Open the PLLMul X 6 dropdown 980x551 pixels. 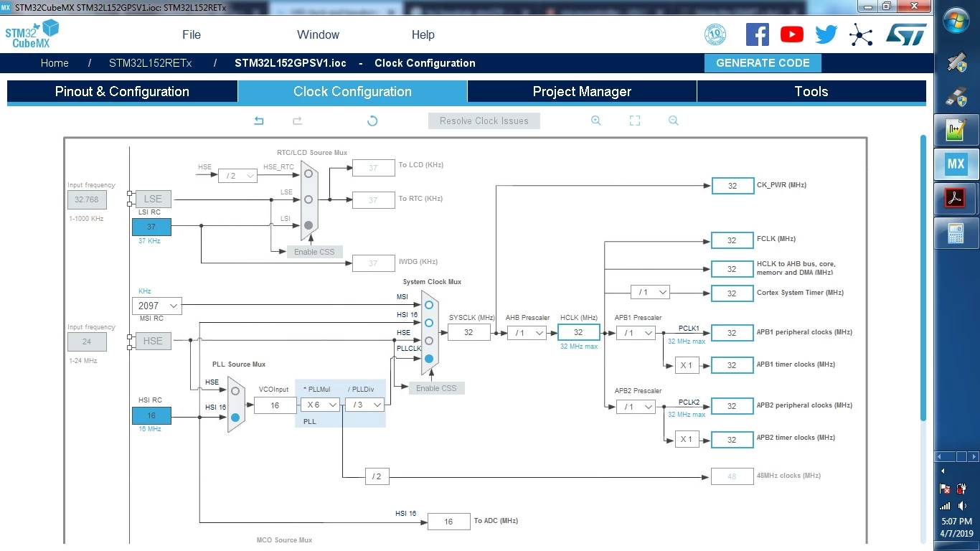(x=320, y=405)
